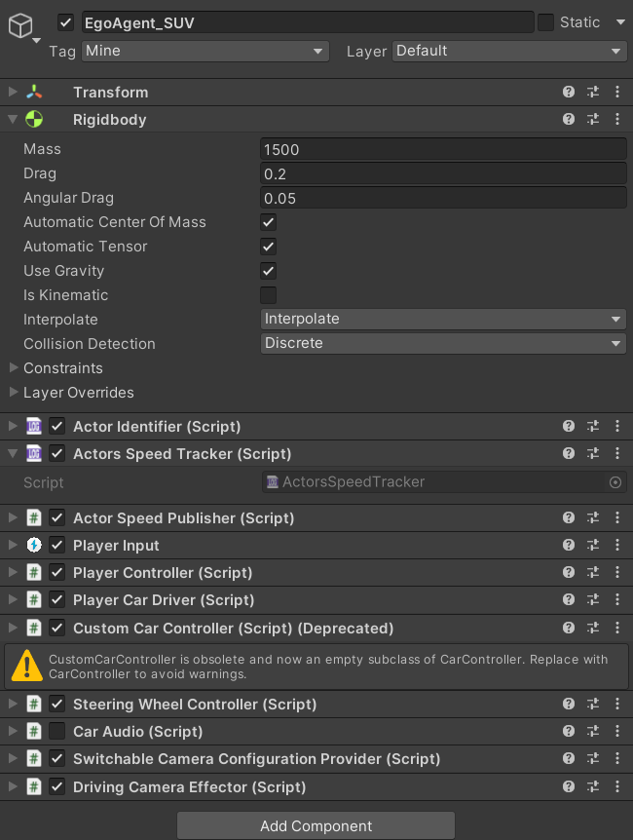Image resolution: width=633 pixels, height=840 pixels.
Task: Open Custom Car Controller options menu
Action: pos(617,628)
